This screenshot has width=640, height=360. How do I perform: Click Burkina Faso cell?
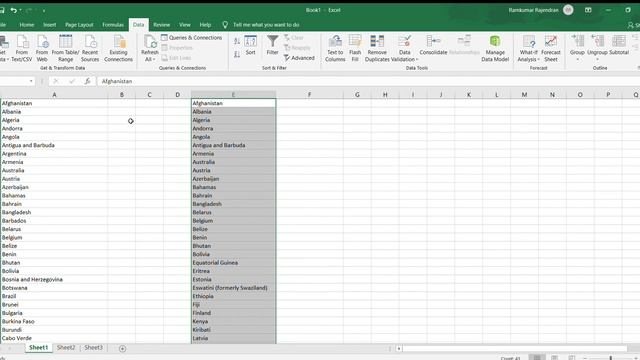coord(54,321)
